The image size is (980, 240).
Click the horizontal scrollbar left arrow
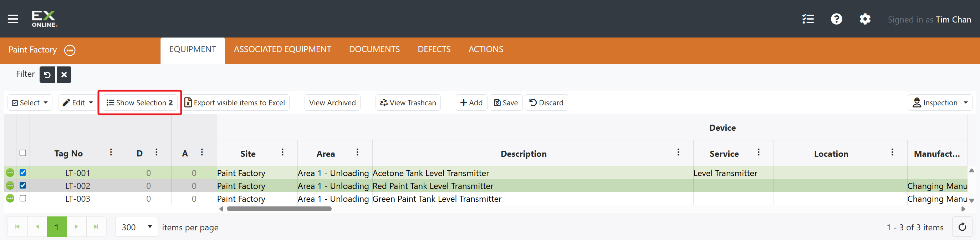pyautogui.click(x=221, y=209)
